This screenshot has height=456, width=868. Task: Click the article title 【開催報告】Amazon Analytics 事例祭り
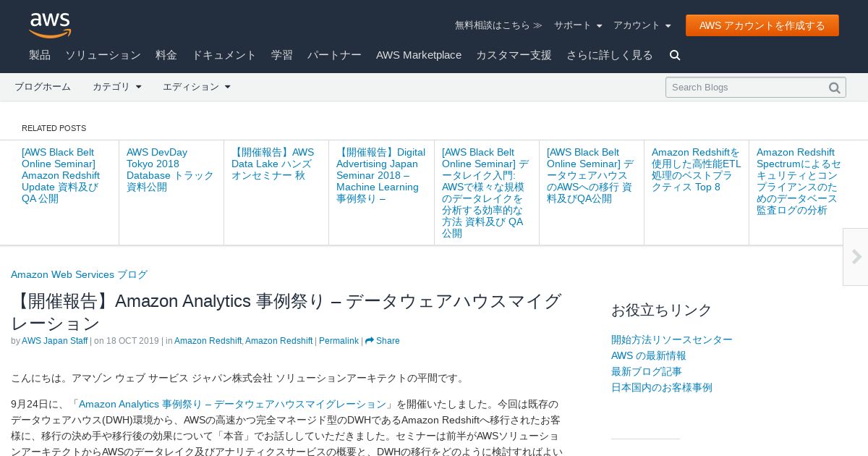point(286,312)
